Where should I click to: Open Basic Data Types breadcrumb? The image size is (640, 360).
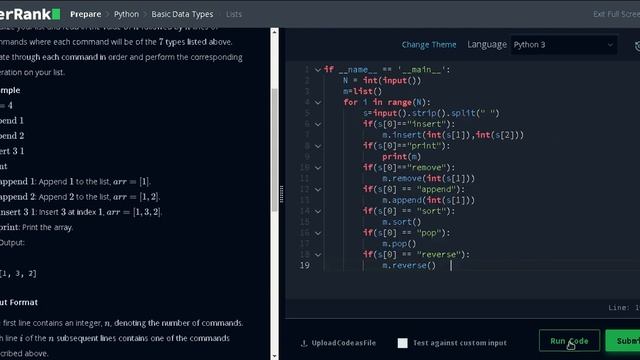(x=182, y=14)
